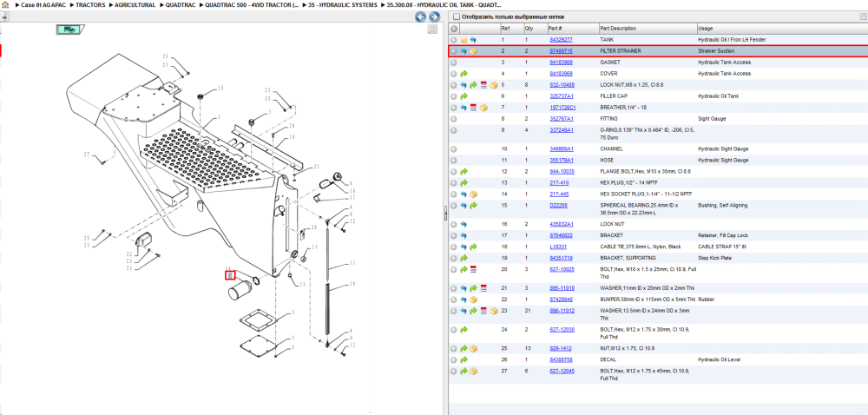Image resolution: width=868 pixels, height=415 pixels.
Task: Navigate to 35 - HYDRAULIC SYSTEMS breadcrumb
Action: 343,4
